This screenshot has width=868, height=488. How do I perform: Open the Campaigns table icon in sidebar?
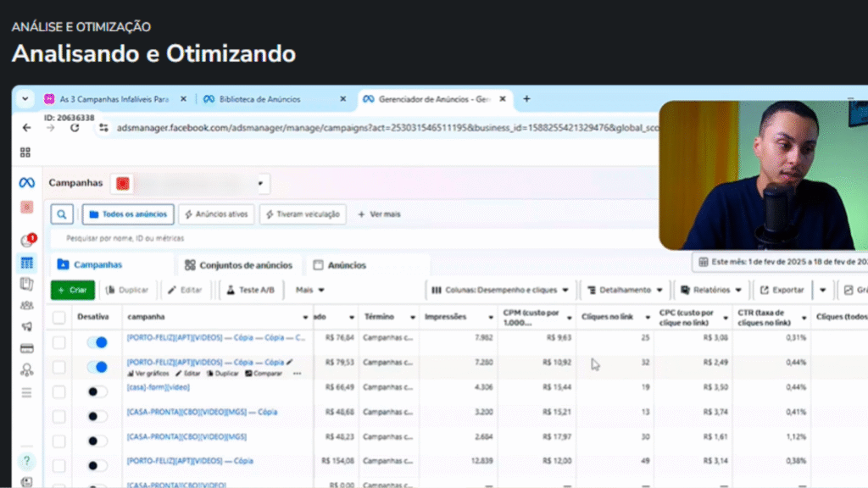click(x=26, y=263)
